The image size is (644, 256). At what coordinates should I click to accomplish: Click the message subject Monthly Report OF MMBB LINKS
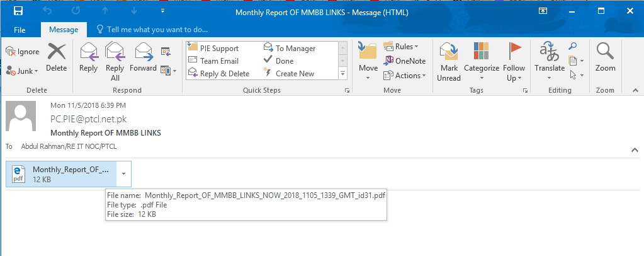[x=106, y=133]
